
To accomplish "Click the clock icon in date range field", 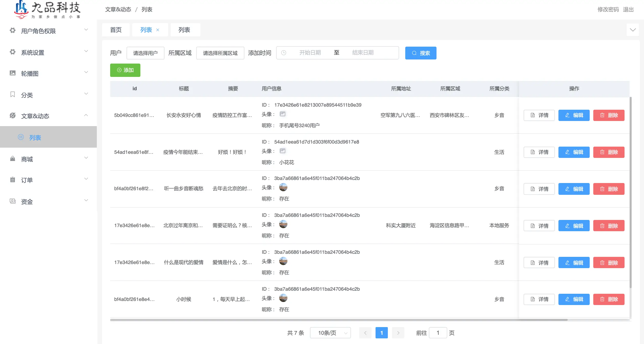I will 284,53.
